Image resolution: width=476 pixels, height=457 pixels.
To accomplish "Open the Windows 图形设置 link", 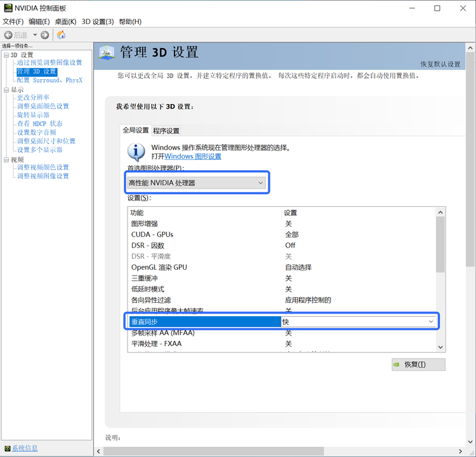I will pyautogui.click(x=193, y=156).
